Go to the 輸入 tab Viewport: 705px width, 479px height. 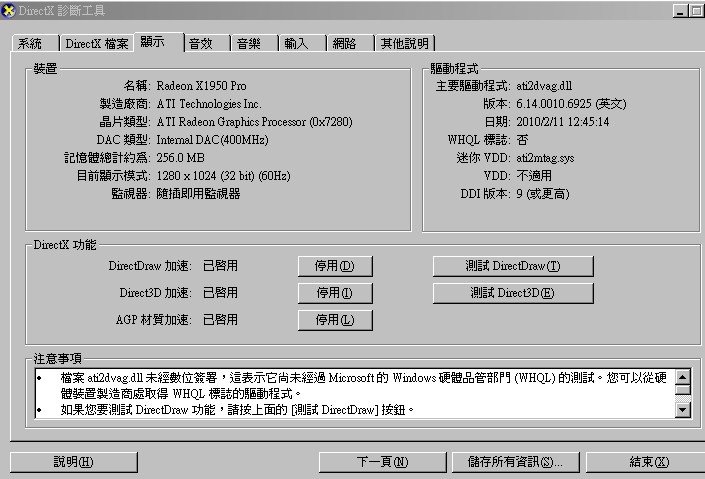pos(297,44)
